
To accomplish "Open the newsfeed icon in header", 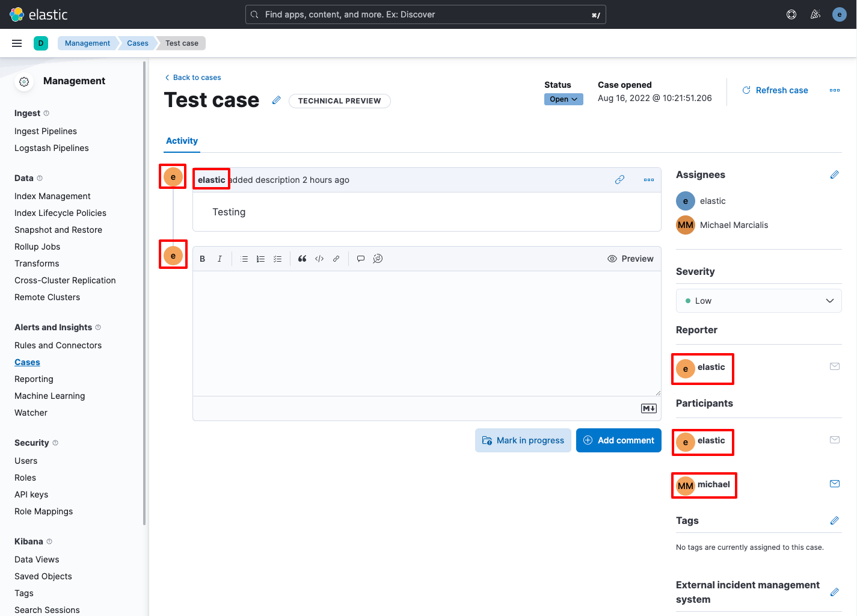I will (816, 14).
